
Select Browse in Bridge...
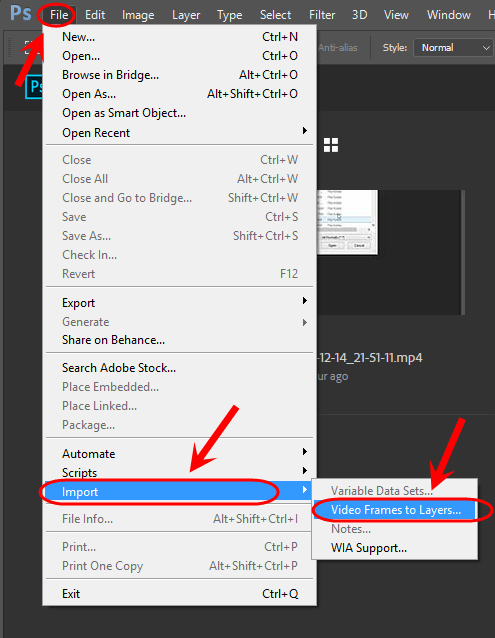coord(179,75)
